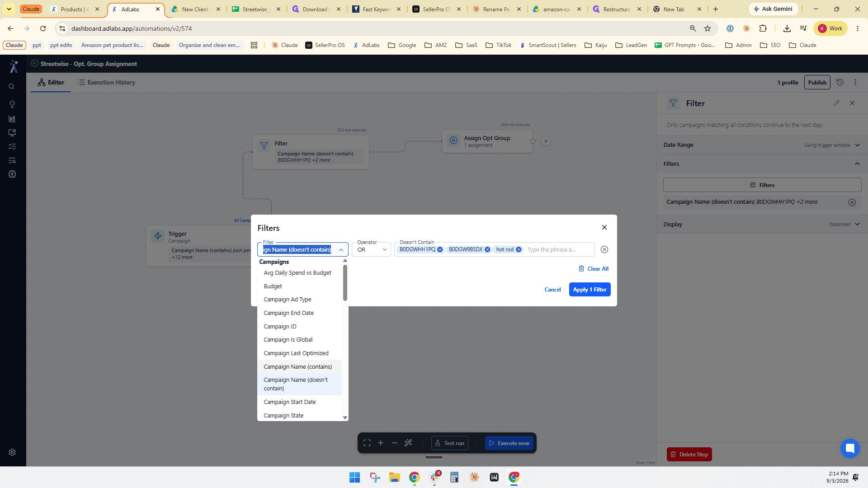Viewport: 868px width, 488px height.
Task: Close the Filter side panel
Action: [852, 103]
